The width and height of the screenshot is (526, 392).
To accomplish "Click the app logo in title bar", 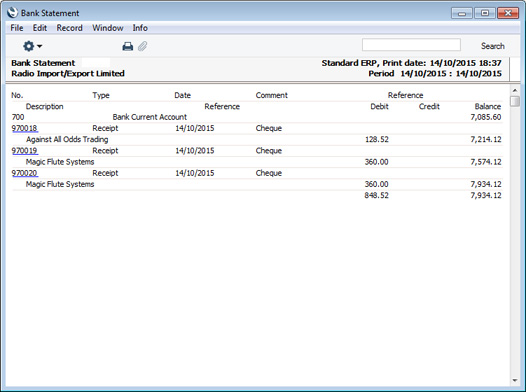I will 12,12.
